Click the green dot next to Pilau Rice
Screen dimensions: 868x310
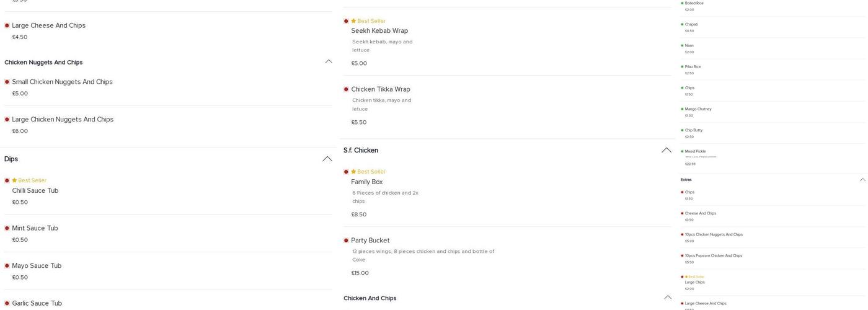(x=682, y=66)
